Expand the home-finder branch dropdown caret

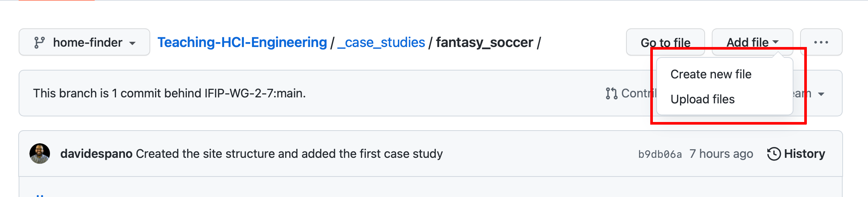(132, 43)
